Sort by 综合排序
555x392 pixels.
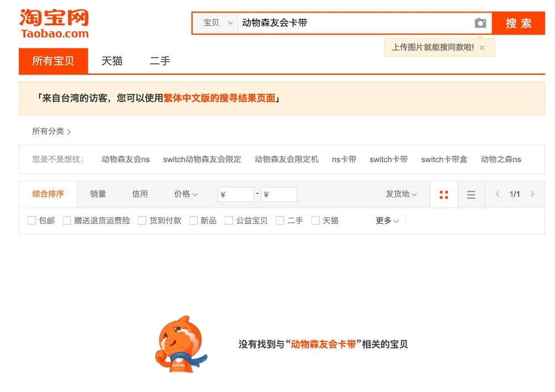(48, 194)
